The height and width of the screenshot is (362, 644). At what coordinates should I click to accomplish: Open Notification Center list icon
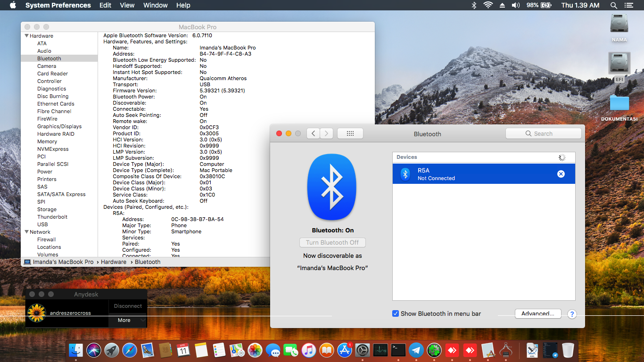pos(628,5)
